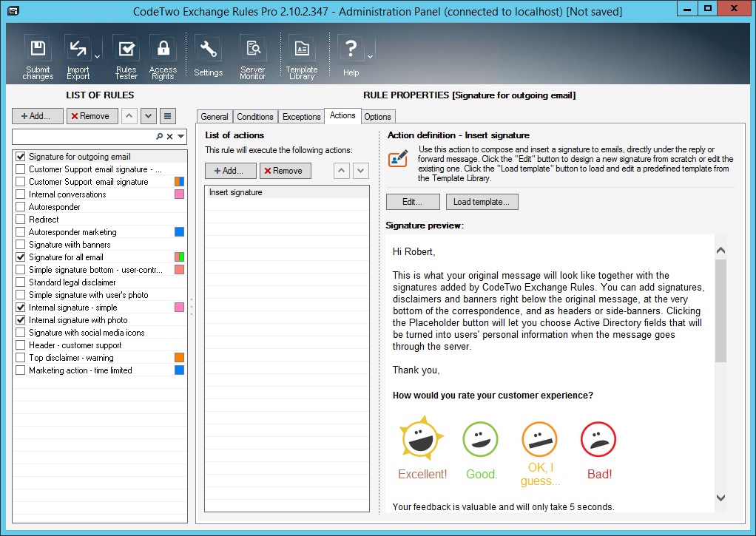The image size is (756, 536).
Task: Click the search magnifier in rules filter
Action: [x=159, y=137]
